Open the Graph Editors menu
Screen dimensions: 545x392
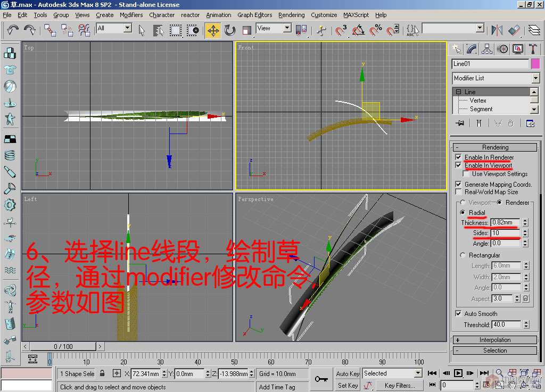(255, 15)
